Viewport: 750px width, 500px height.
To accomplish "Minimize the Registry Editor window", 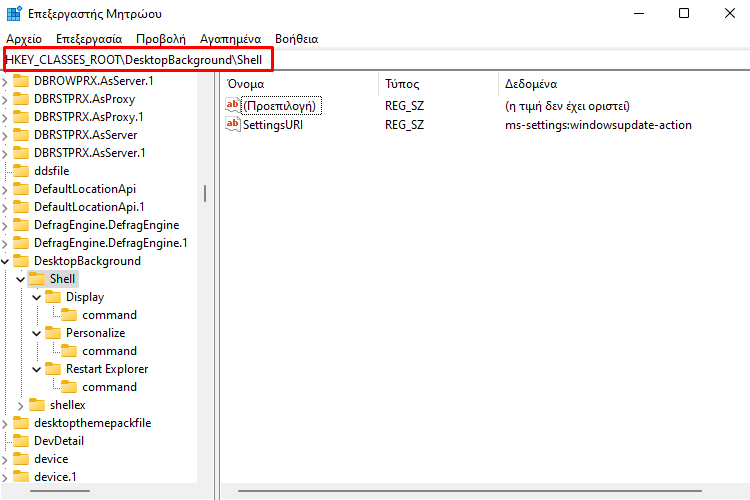I will [x=639, y=13].
